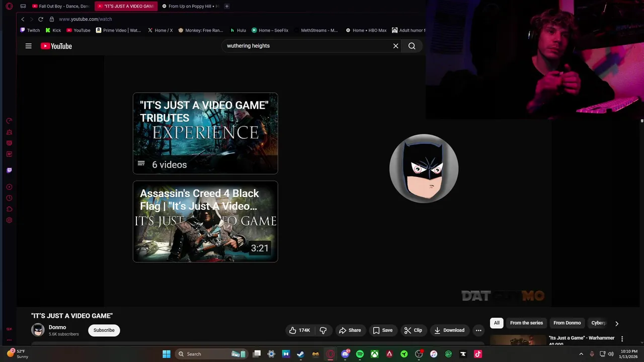Image resolution: width=644 pixels, height=362 pixels.
Task: Open Twitch panel in Opera sidebar
Action: (x=9, y=170)
